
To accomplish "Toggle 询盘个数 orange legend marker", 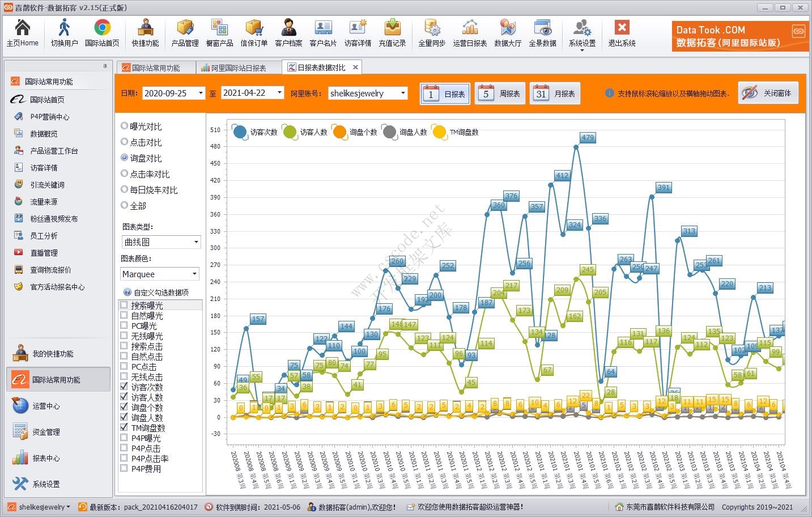I will [x=339, y=132].
